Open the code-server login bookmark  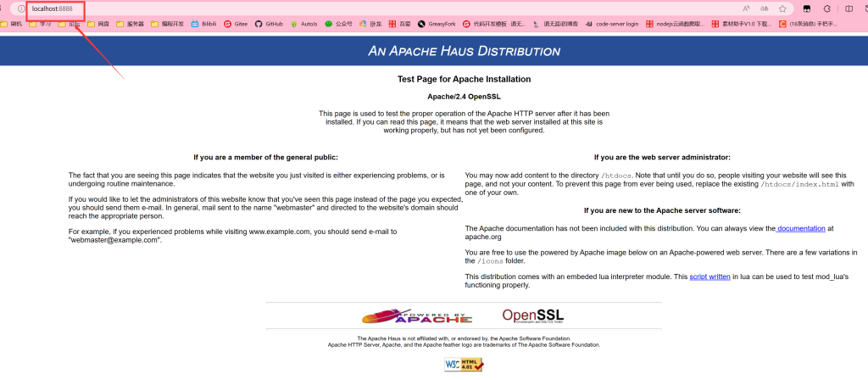(612, 25)
